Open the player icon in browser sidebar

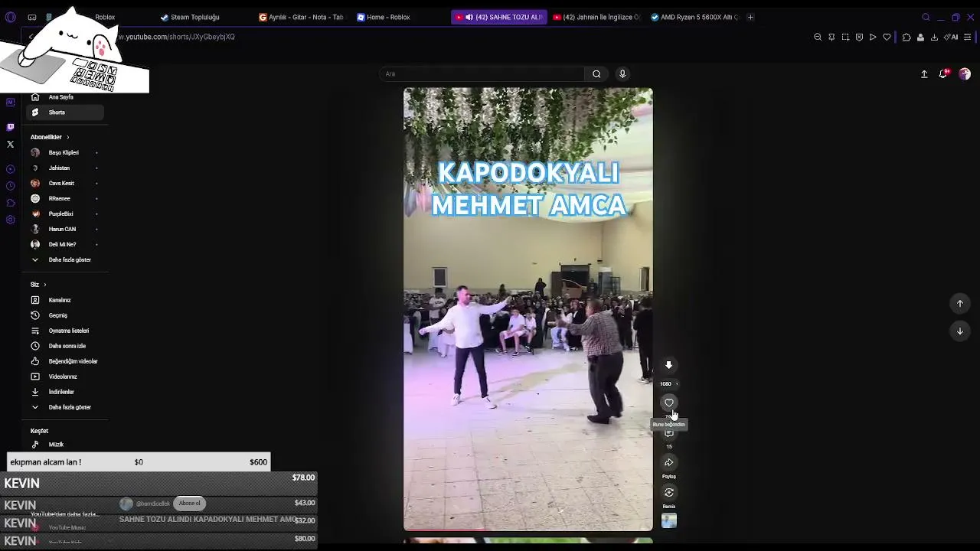[10, 169]
